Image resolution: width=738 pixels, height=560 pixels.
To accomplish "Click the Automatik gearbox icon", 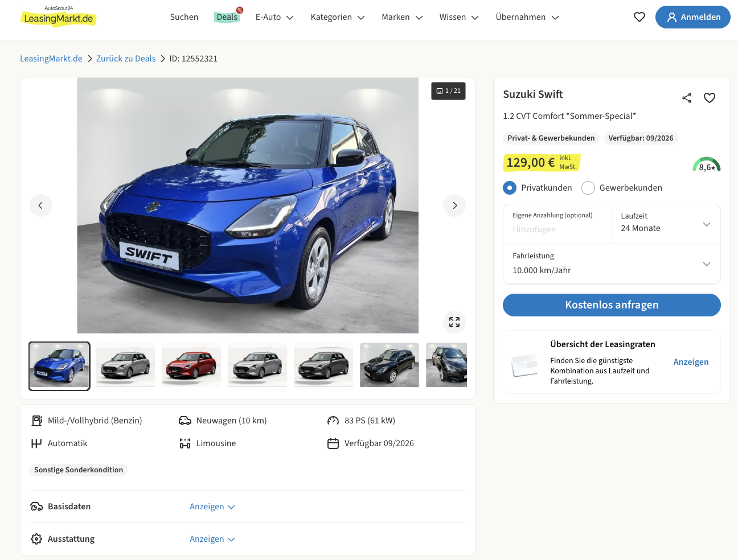I will coord(36,443).
